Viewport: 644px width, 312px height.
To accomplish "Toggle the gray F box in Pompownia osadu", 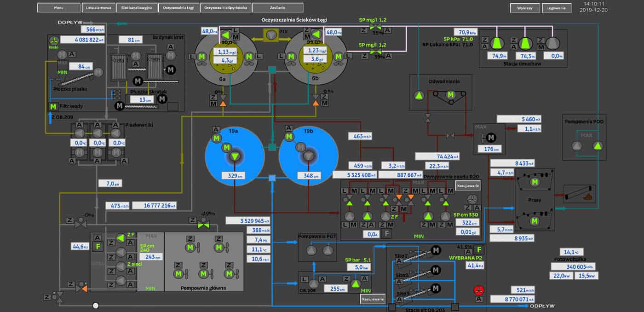I will [x=388, y=234].
